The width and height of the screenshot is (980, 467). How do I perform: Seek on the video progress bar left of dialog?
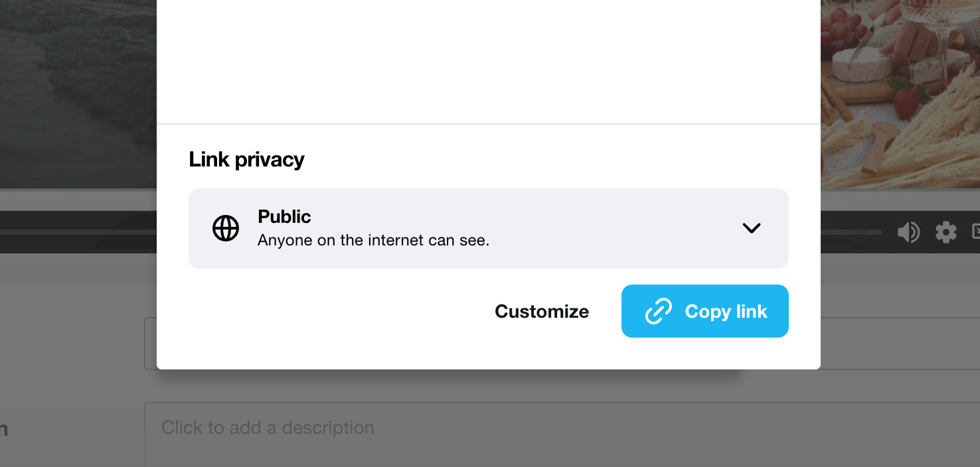(78, 232)
